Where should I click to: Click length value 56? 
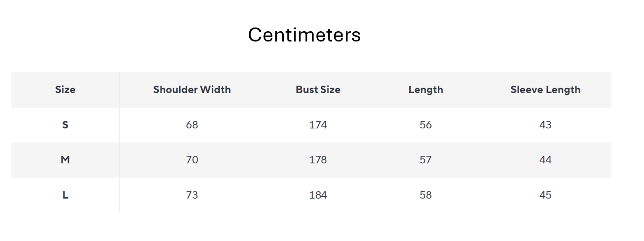(426, 125)
